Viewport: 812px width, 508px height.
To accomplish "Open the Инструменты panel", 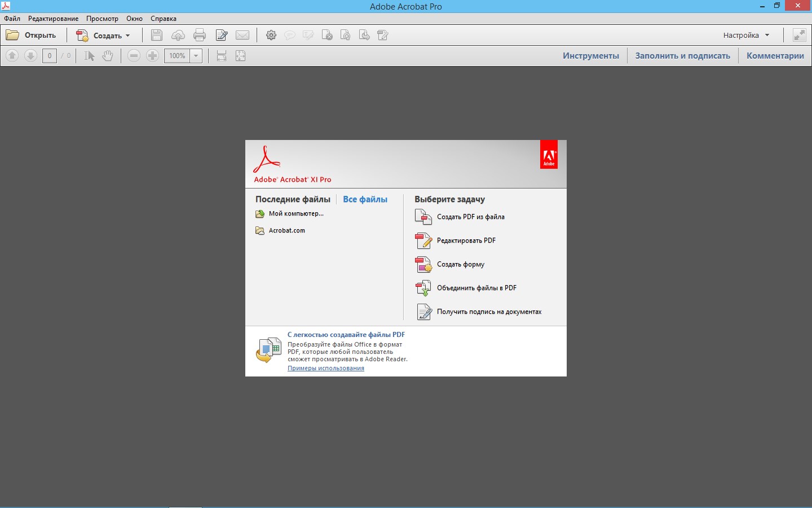I will [x=590, y=55].
